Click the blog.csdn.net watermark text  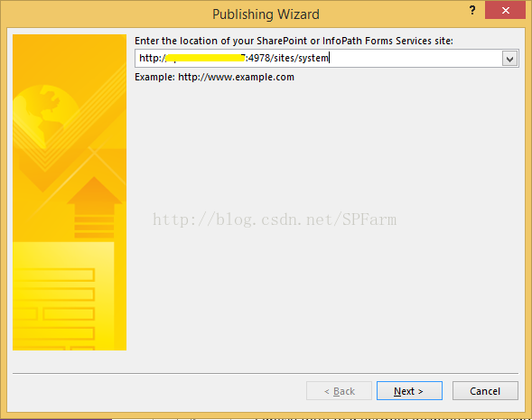[275, 219]
